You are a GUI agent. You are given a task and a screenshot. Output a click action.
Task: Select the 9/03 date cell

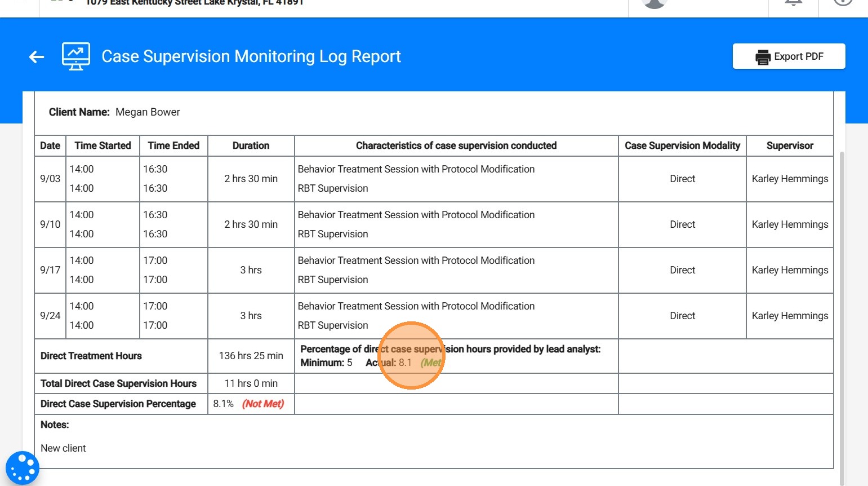(x=50, y=179)
